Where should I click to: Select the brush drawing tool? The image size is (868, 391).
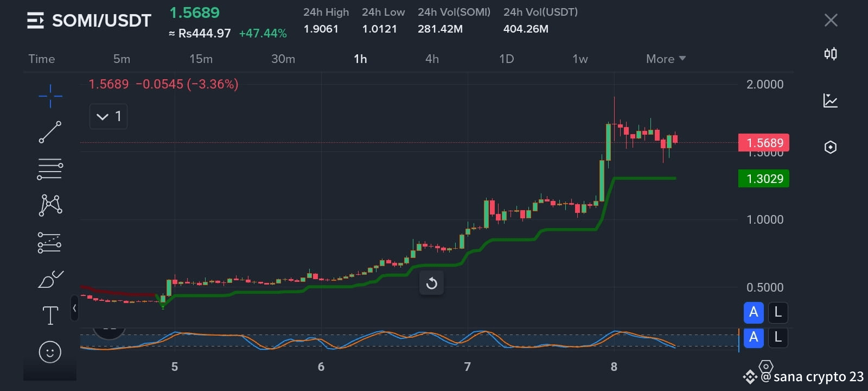pos(50,279)
